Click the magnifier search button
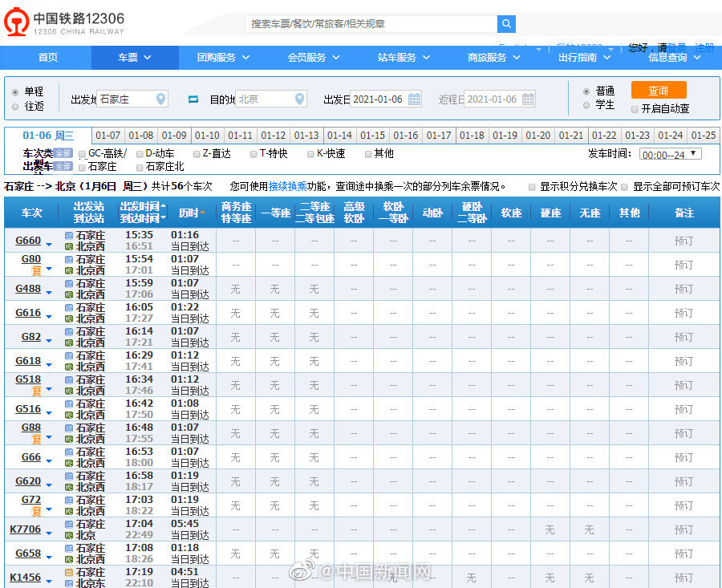Image resolution: width=722 pixels, height=588 pixels. [x=506, y=24]
